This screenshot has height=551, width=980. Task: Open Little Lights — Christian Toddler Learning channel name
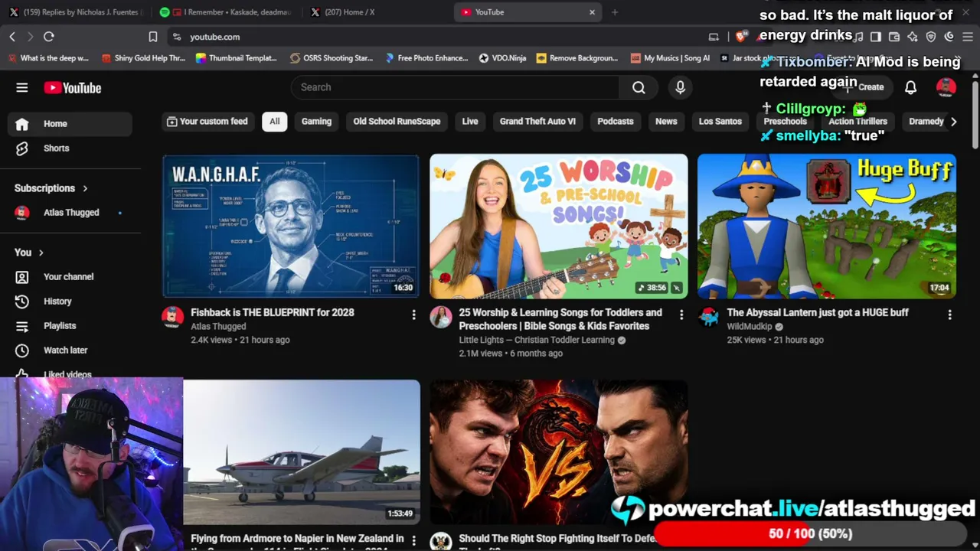(537, 340)
